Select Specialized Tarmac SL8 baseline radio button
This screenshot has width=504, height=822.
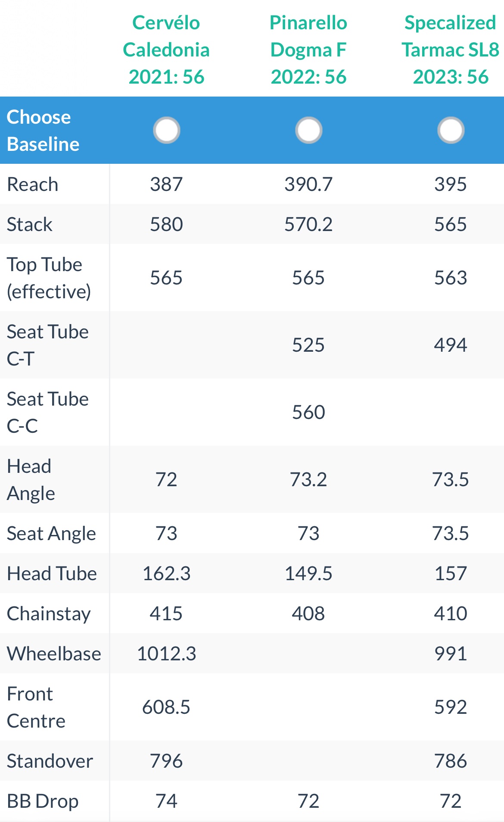pyautogui.click(x=451, y=130)
